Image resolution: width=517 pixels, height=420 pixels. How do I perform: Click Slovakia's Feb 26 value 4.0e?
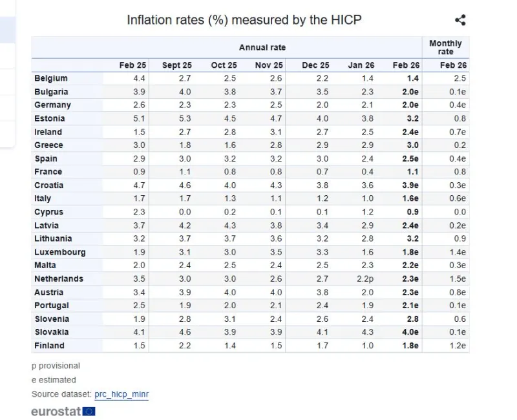(410, 332)
